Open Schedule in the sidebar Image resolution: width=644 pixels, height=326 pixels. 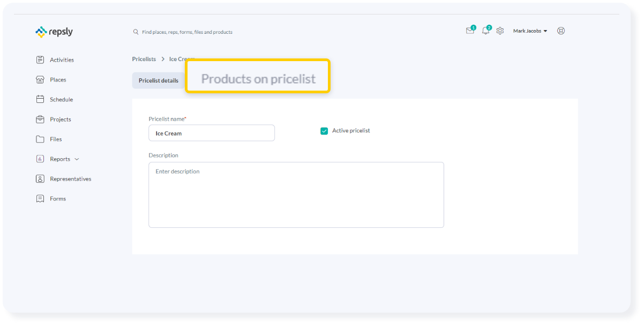click(x=61, y=100)
